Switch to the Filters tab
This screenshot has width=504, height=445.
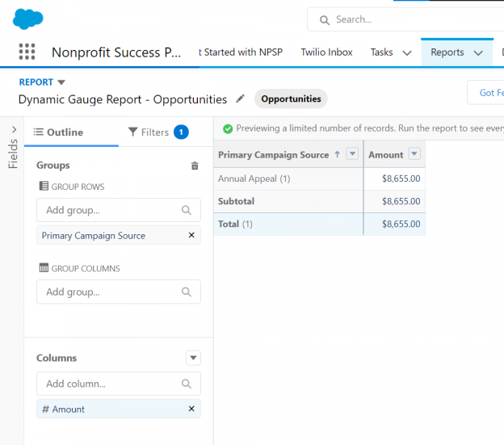coord(157,132)
